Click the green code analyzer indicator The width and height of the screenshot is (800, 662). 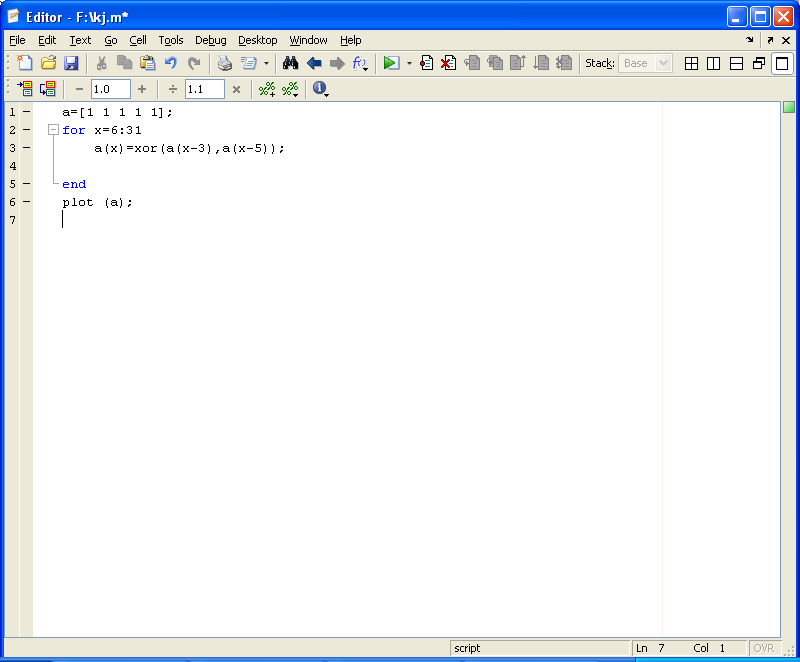click(789, 107)
